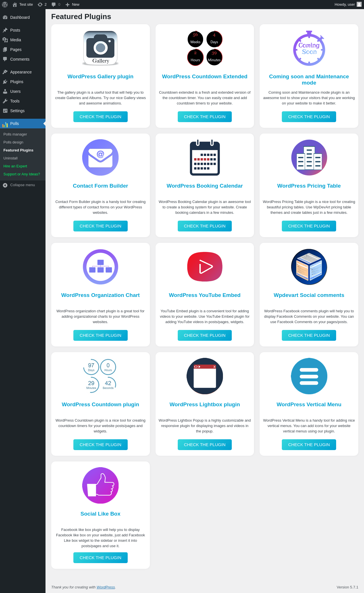This screenshot has width=364, height=593.
Task: Click the Tools wrench icon
Action: 5,101
